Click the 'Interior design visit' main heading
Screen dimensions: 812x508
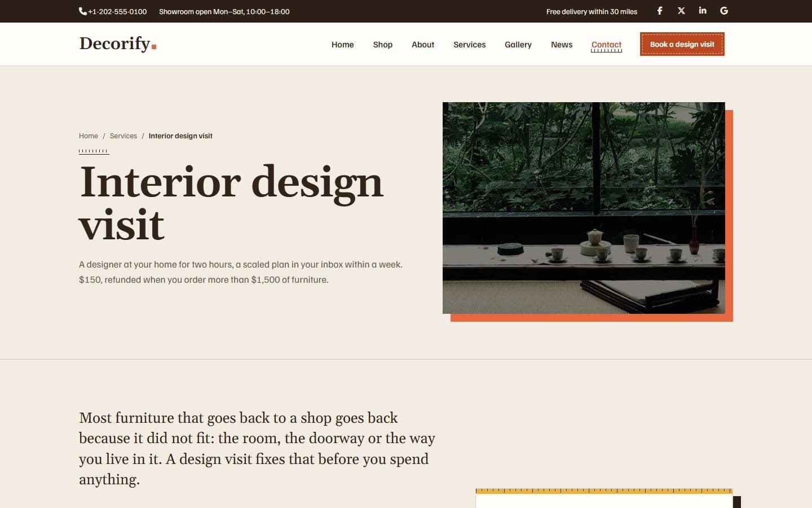click(231, 203)
